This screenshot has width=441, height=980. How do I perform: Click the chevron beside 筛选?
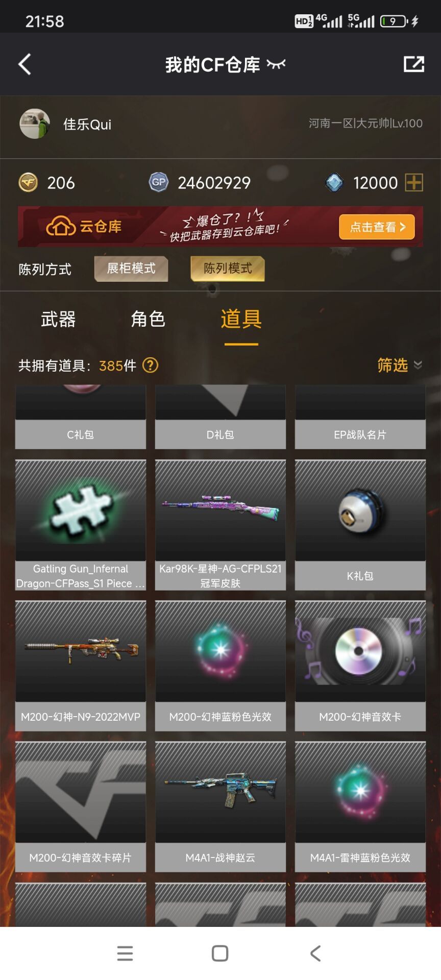click(x=418, y=365)
